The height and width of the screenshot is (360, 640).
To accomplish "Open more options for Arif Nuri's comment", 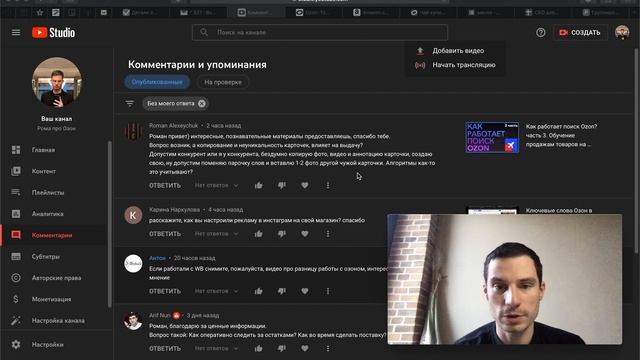I will point(328,349).
